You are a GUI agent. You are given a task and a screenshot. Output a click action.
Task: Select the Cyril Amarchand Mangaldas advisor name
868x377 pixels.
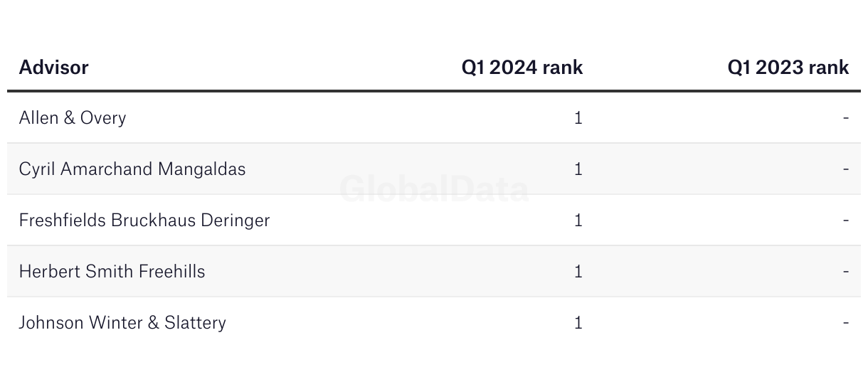[132, 169]
